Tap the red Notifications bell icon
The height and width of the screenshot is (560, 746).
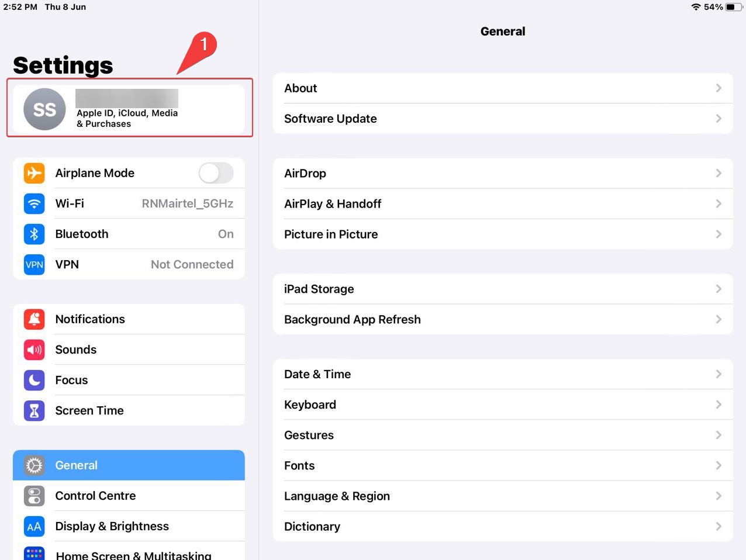pyautogui.click(x=34, y=319)
